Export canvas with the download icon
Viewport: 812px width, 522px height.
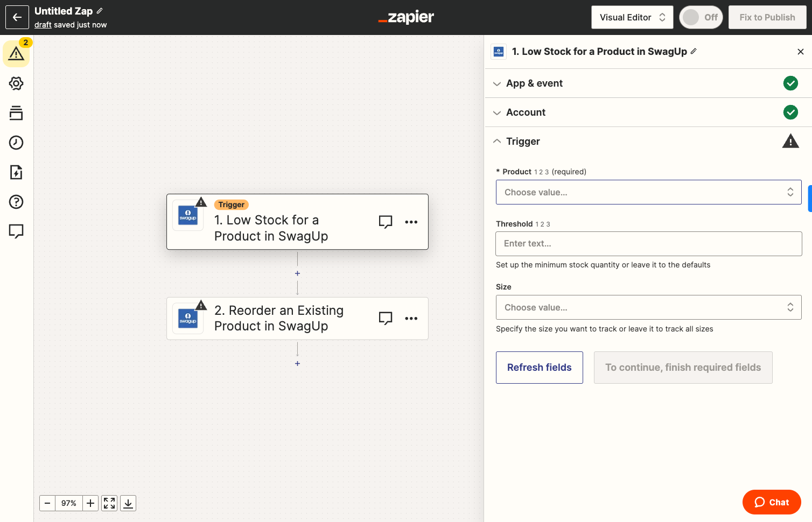[x=128, y=503]
